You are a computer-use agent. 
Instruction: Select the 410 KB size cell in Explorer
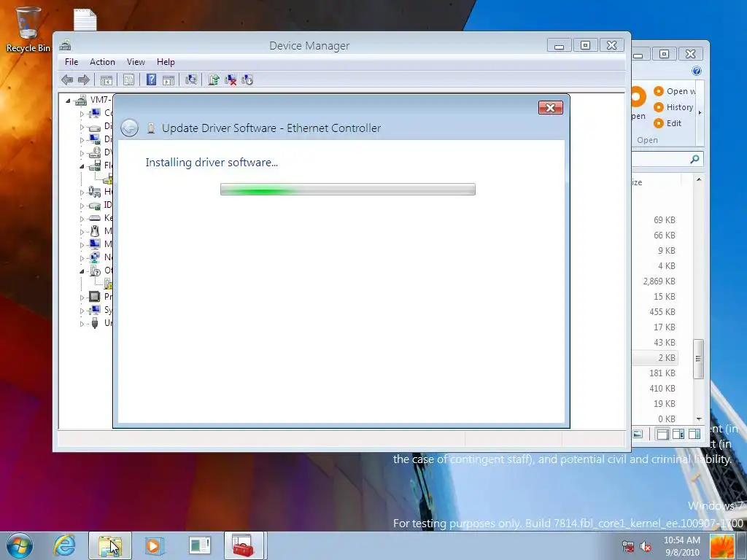pos(662,388)
